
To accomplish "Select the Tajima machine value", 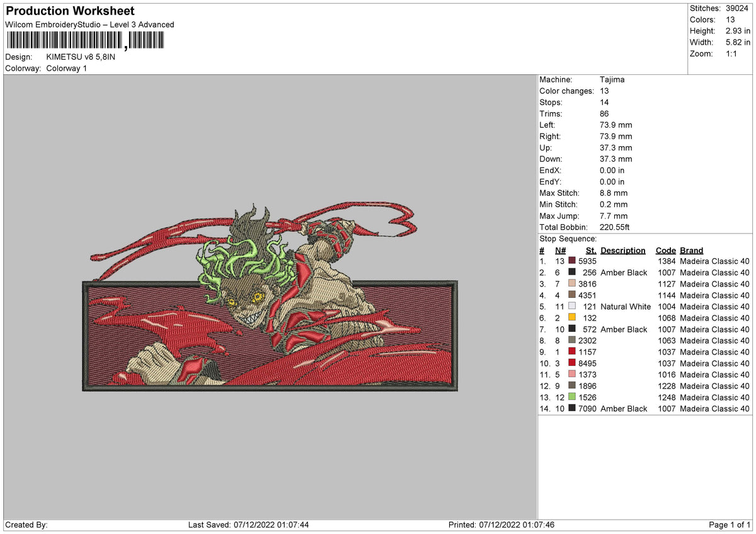I will (x=612, y=80).
